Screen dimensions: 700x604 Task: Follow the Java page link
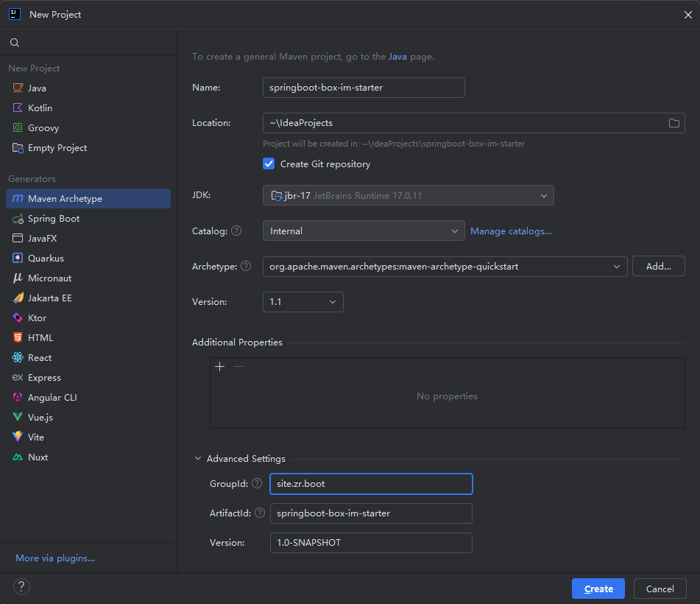tap(397, 57)
